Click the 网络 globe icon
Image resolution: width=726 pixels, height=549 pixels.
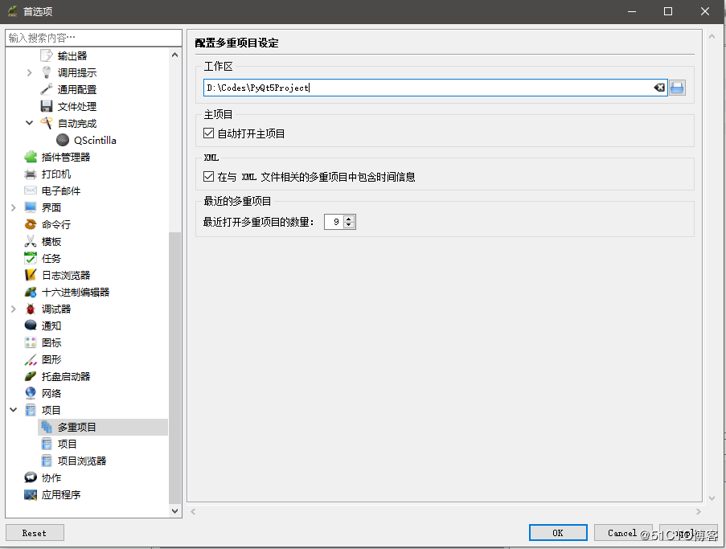tap(31, 393)
